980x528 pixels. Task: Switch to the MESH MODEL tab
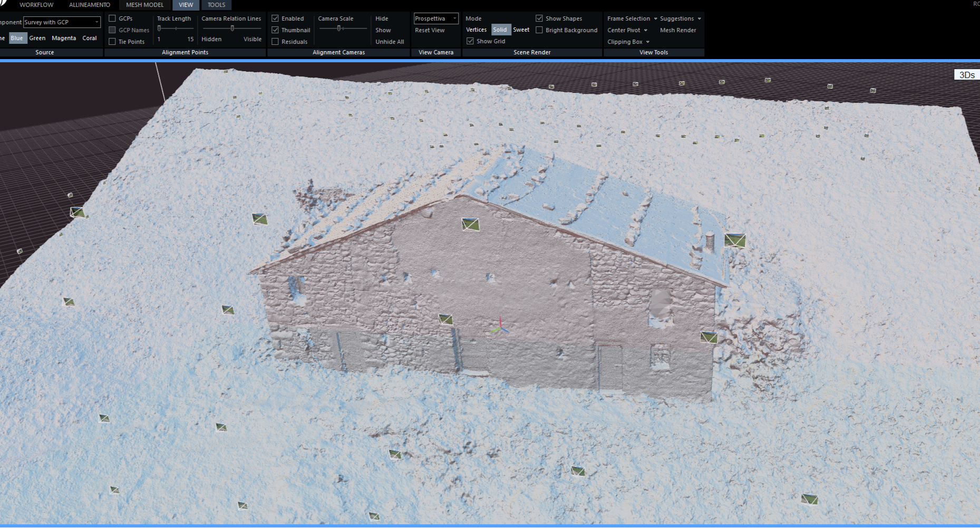point(144,5)
